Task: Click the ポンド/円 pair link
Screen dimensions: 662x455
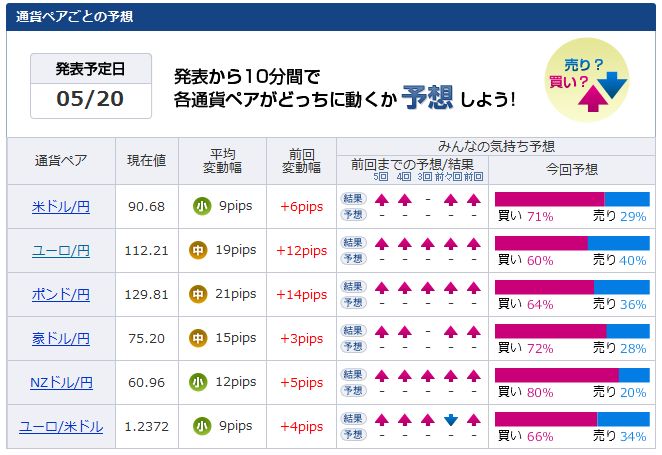Action: point(61,295)
